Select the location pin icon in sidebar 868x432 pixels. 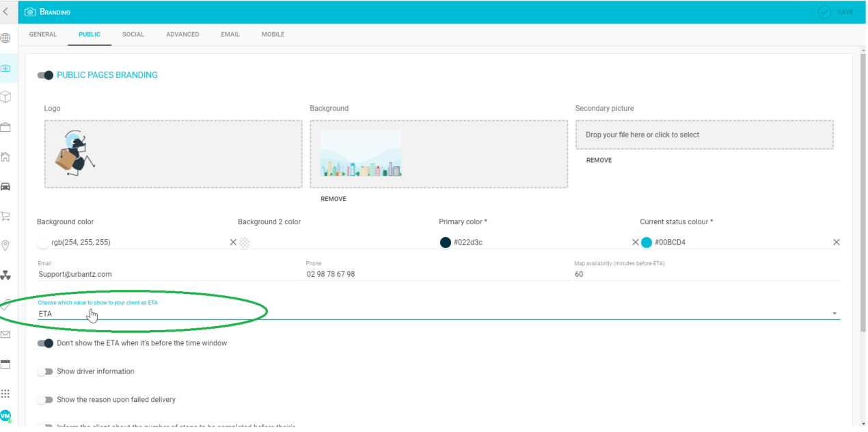click(x=5, y=245)
